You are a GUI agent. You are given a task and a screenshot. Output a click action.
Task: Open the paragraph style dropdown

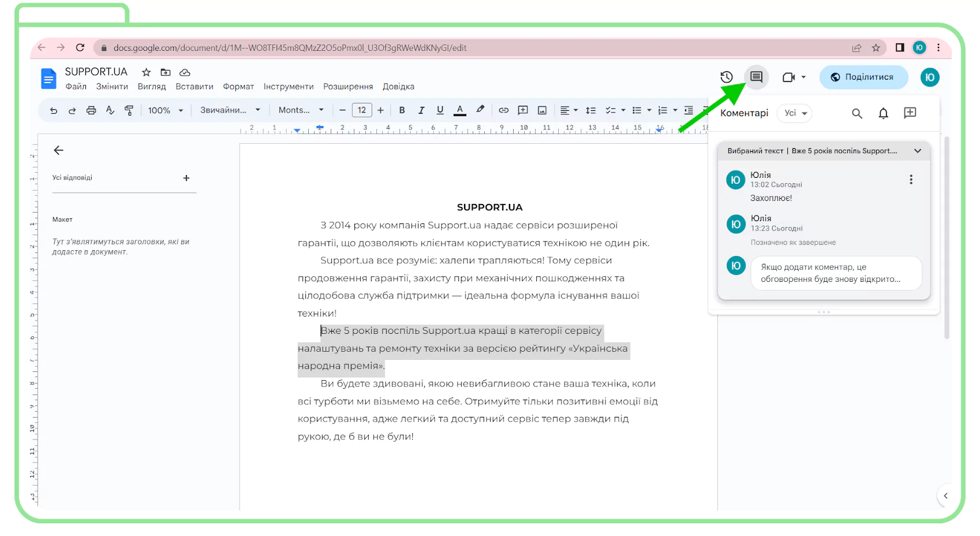tap(230, 110)
